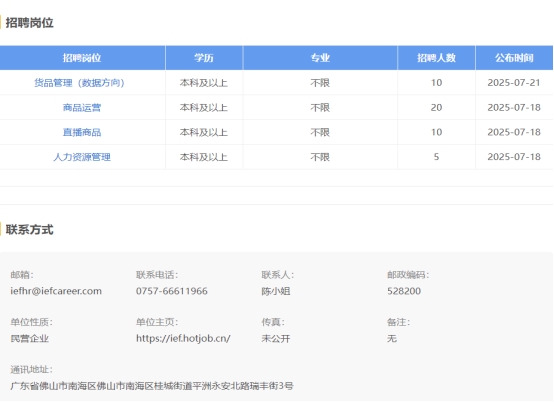The width and height of the screenshot is (554, 402).
Task: Click the phone number 0757-66611966
Action: pos(172,291)
